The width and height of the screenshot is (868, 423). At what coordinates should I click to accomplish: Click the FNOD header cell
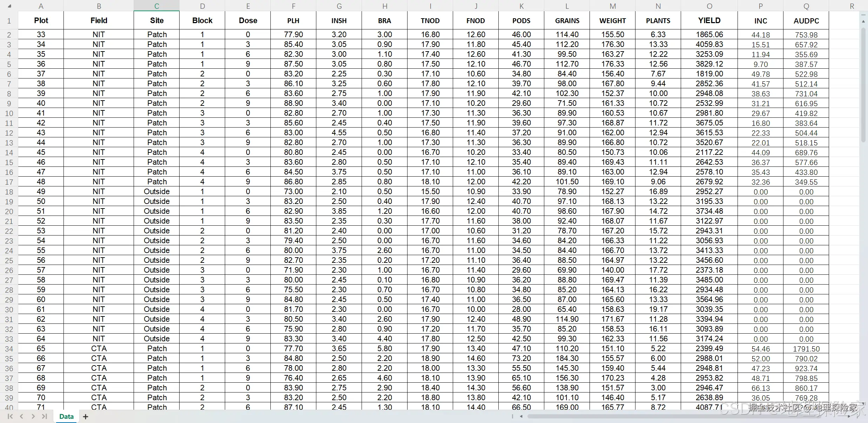pyautogui.click(x=476, y=21)
